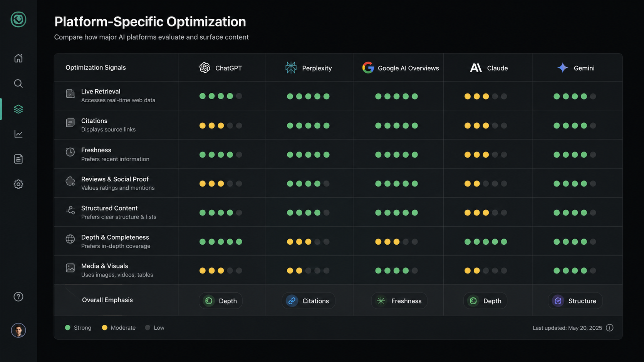The image size is (644, 362).
Task: Open the Search icon in sidebar
Action: coord(18,83)
